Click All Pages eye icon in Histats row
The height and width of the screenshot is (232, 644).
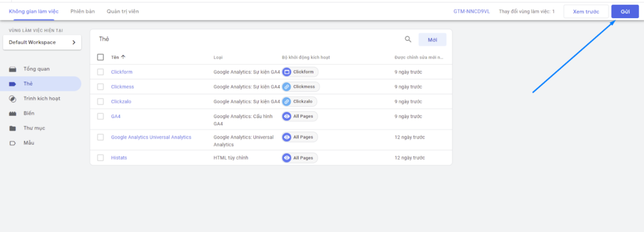[x=287, y=158]
